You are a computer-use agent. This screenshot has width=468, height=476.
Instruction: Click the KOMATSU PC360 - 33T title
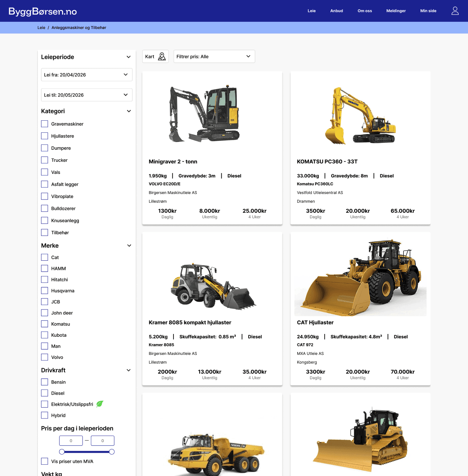[327, 161]
